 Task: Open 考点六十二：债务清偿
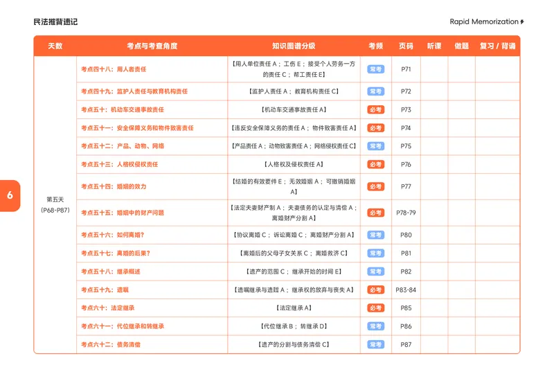(111, 345)
